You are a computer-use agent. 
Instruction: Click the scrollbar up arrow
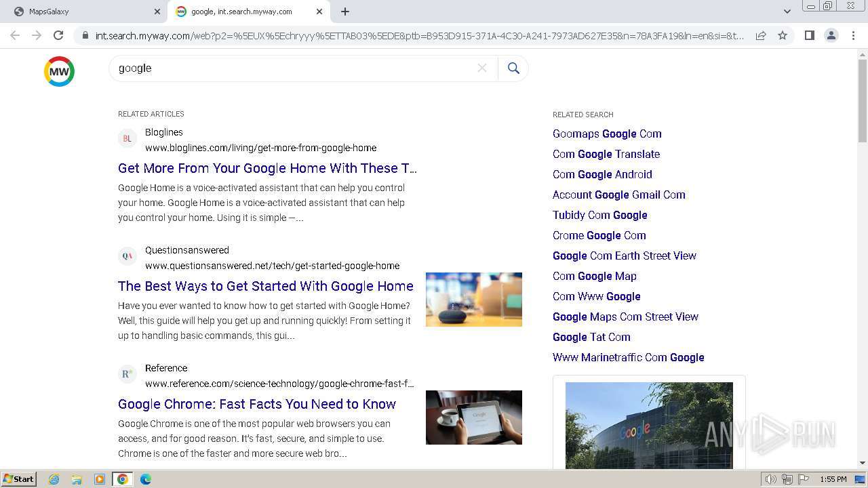pyautogui.click(x=863, y=54)
